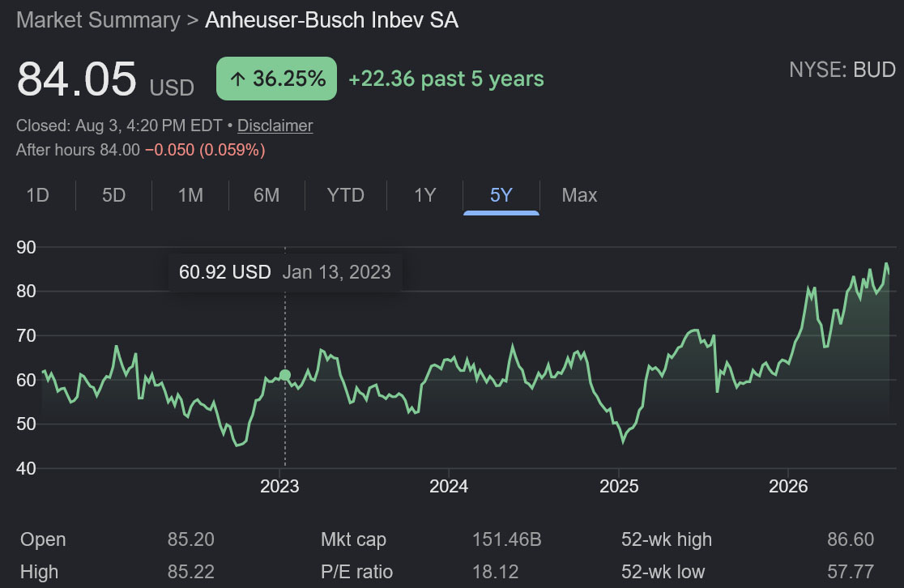The image size is (904, 588).
Task: Click the P/E ratio value 18.12
Action: click(495, 572)
